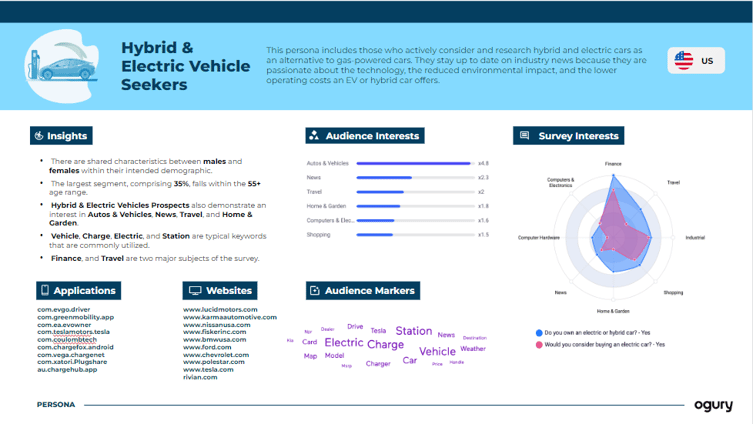Viewport: 753px width, 424px height.
Task: Click the electric car charging illustration
Action: (64, 66)
